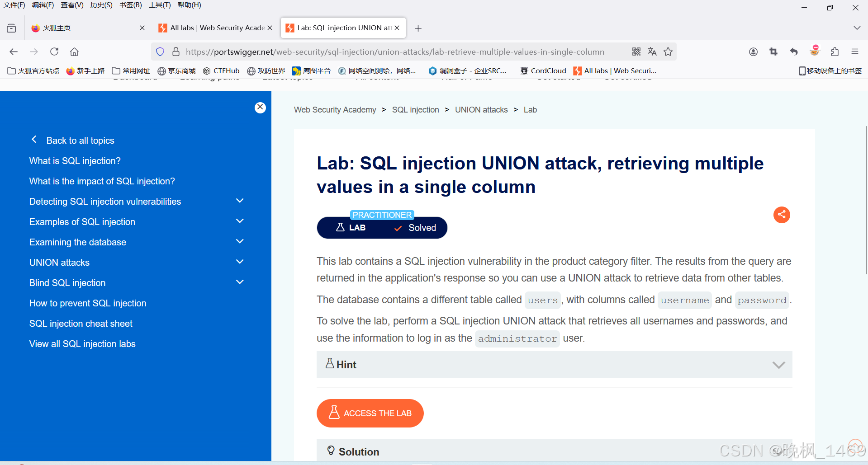Expand the Hint panel chevron
This screenshot has height=465, width=868.
click(x=778, y=365)
